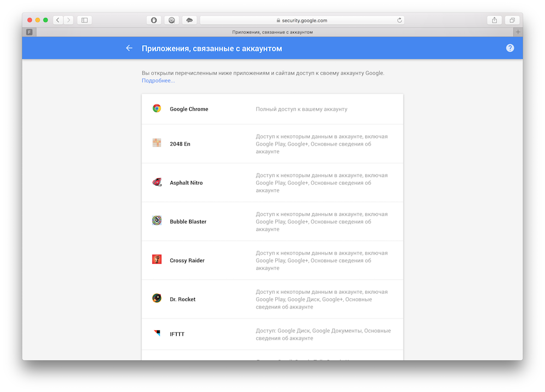Select the IFTTT app name
Viewport: 545px width, 392px height.
177,334
